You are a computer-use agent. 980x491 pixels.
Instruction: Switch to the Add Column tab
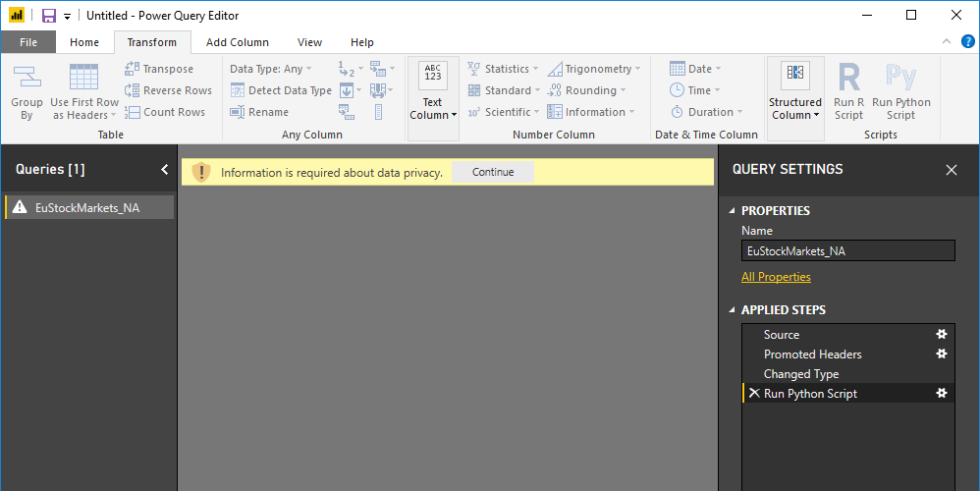(238, 42)
